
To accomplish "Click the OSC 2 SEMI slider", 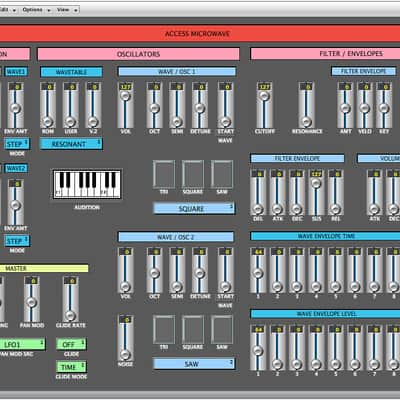I will [177, 270].
